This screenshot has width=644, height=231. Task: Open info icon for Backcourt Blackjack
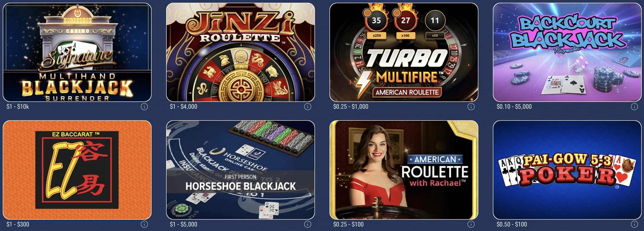634,107
